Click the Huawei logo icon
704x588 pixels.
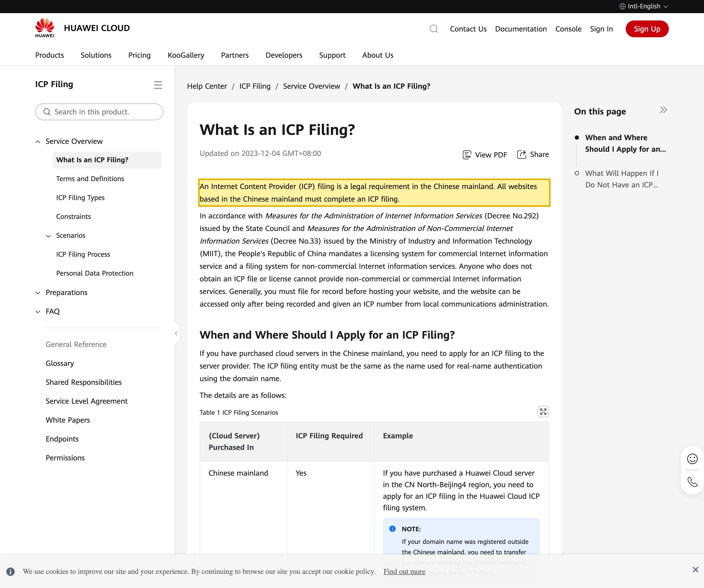pyautogui.click(x=45, y=28)
